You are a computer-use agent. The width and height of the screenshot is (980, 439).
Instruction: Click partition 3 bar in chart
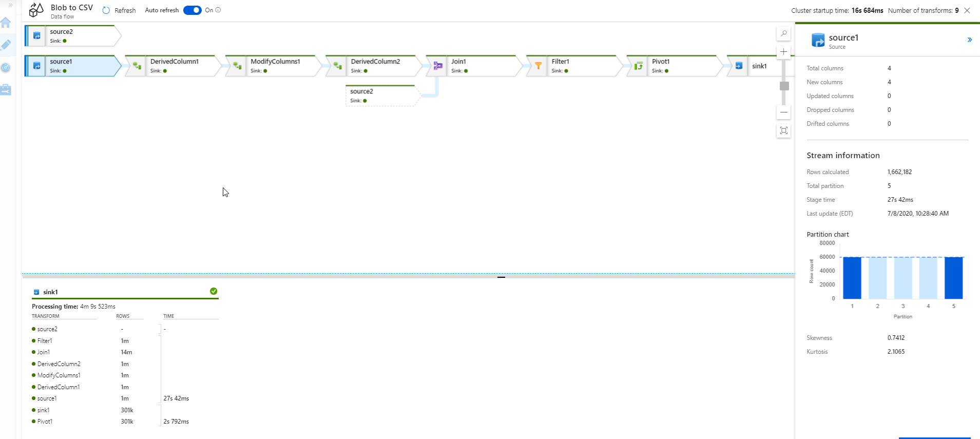[903, 278]
